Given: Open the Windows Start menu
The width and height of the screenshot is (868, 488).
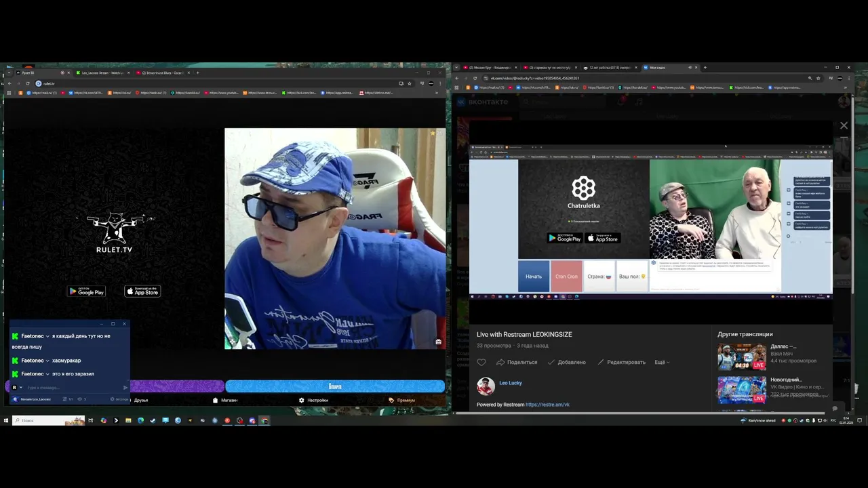Looking at the screenshot, I should 6,420.
